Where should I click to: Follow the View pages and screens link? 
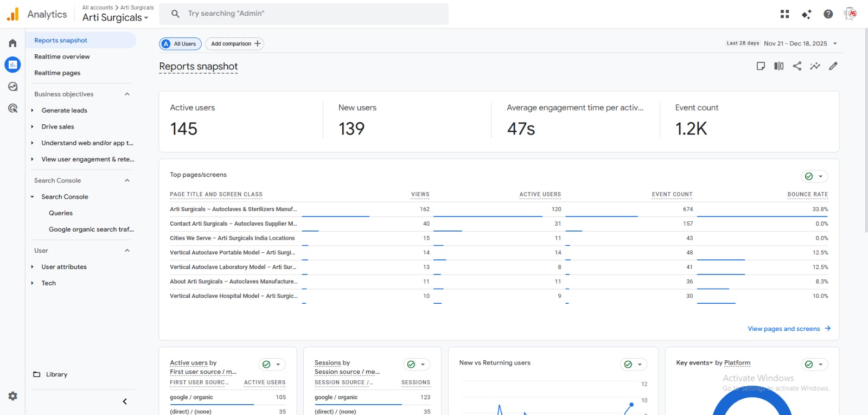point(783,329)
